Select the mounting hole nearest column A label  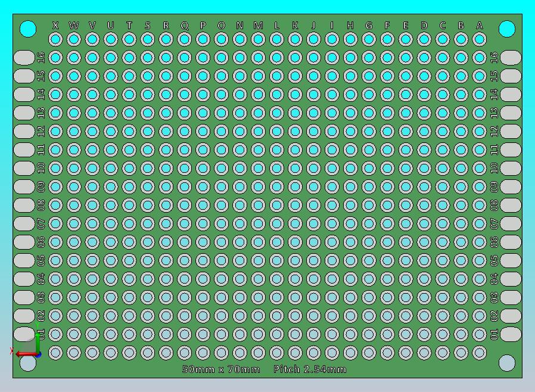[x=507, y=29]
